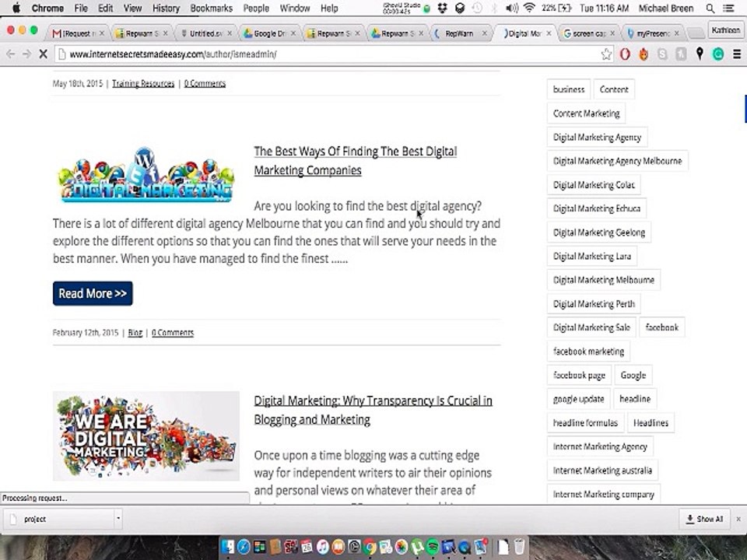Screen dimensions: 747x560
Task: Click the flame extension icon in toolbar
Action: pyautogui.click(x=644, y=54)
